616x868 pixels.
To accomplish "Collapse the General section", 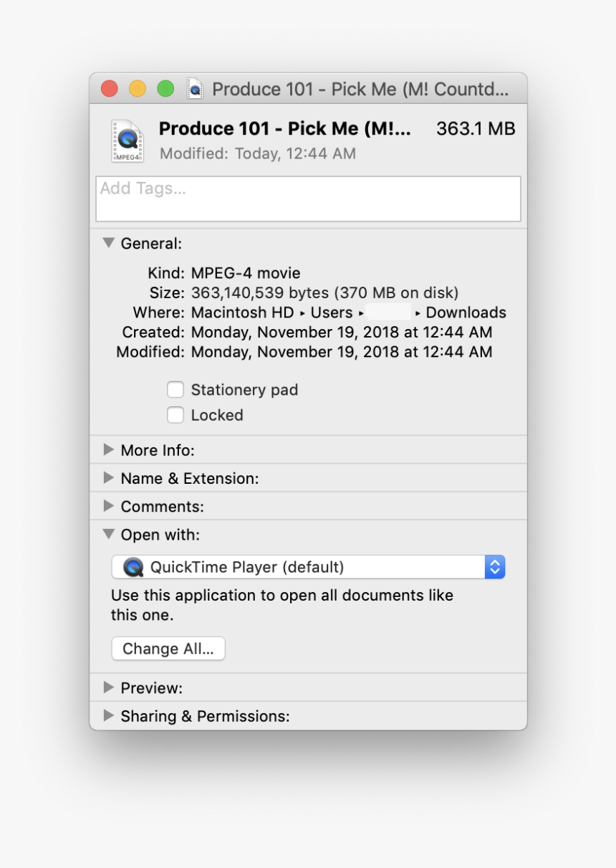I will pos(108,243).
